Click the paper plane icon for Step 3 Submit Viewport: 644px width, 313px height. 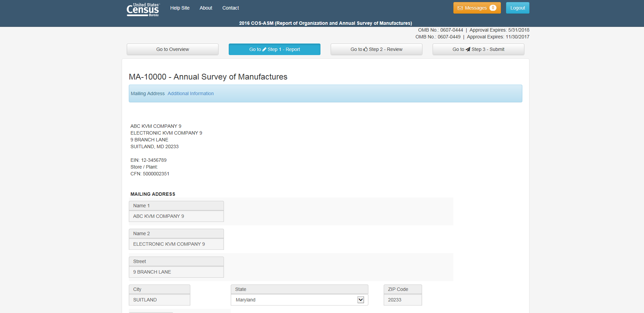(x=468, y=49)
